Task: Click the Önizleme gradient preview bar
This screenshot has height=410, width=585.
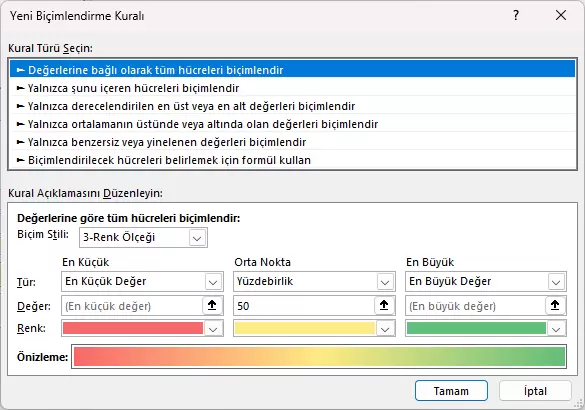Action: click(319, 357)
